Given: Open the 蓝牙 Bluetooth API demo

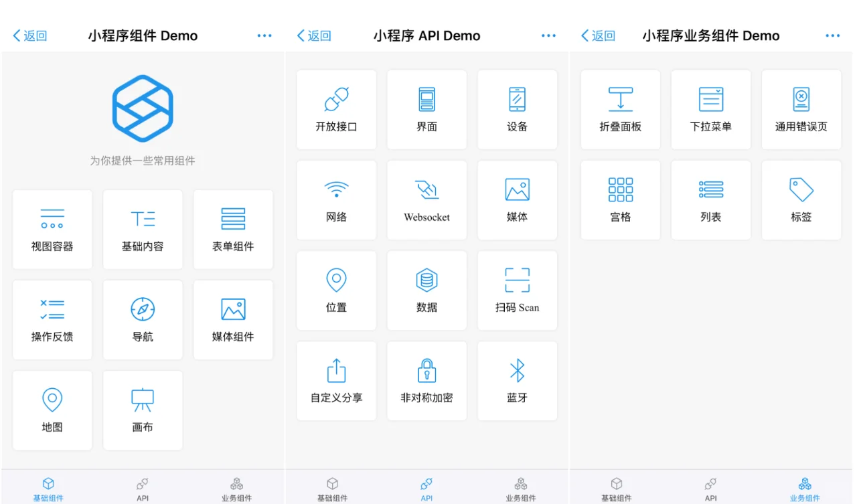Looking at the screenshot, I should (x=517, y=381).
